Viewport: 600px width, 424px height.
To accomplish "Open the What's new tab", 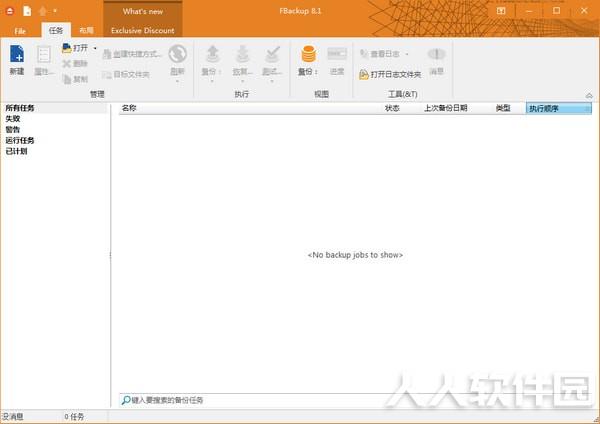I will tap(143, 11).
